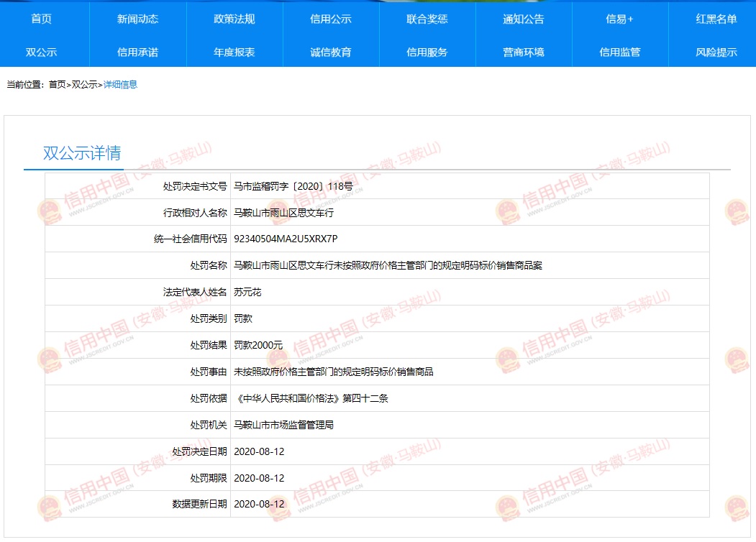
Task: Click the 双公示 breadcrumb link
Action: coord(84,85)
